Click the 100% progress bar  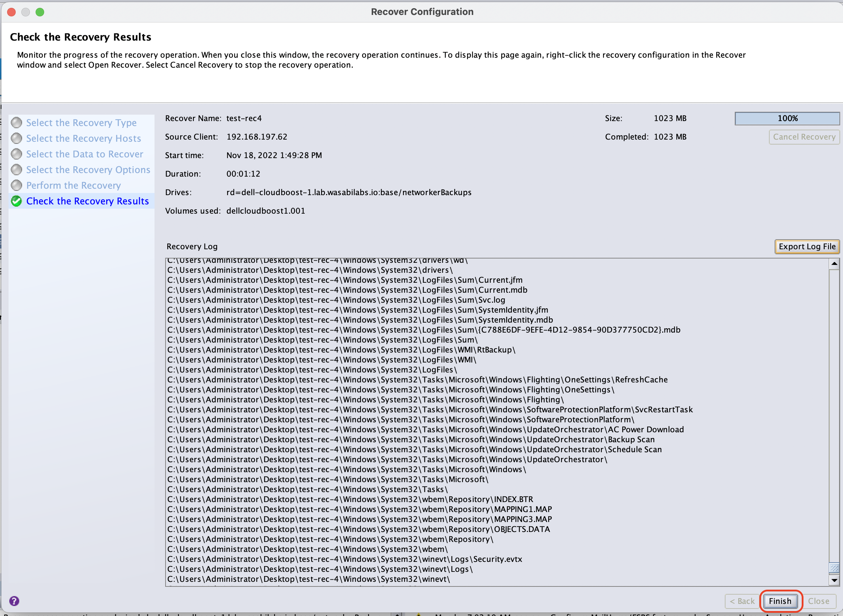787,119
